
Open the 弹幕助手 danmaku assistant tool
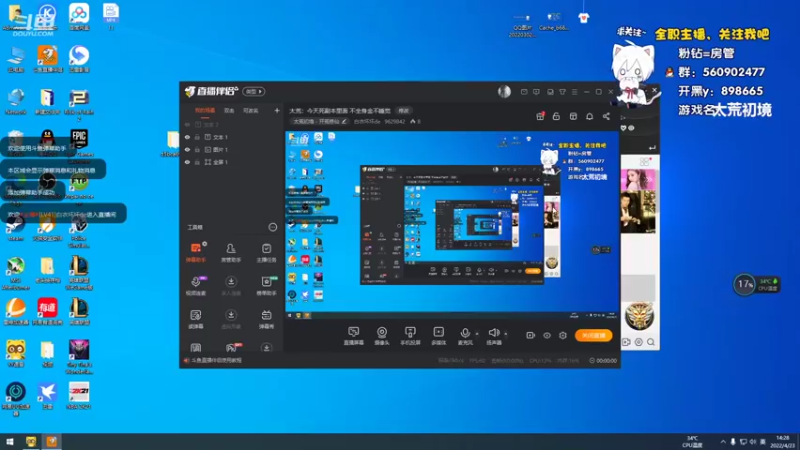click(195, 253)
